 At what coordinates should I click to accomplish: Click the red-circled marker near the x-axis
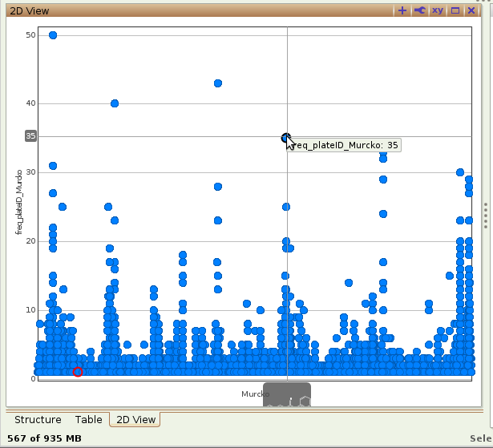(x=78, y=372)
